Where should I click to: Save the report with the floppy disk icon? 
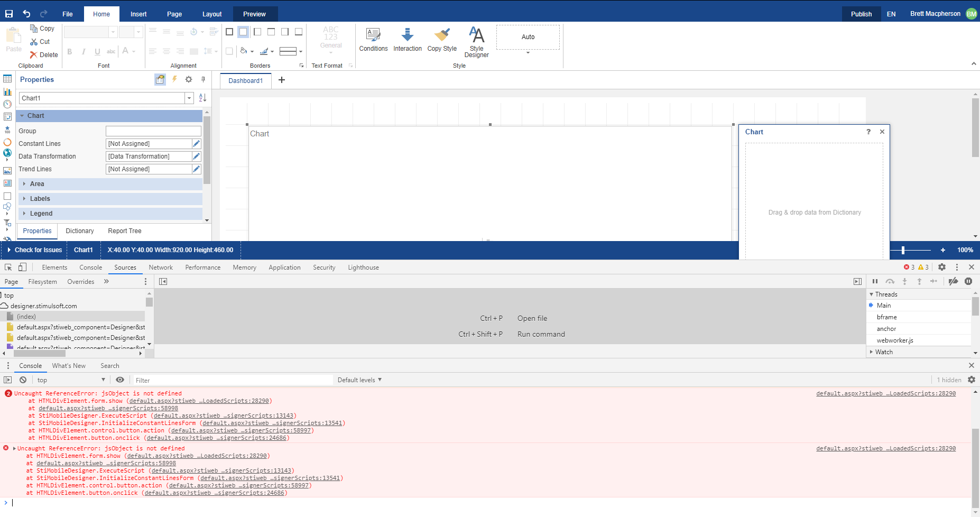9,14
